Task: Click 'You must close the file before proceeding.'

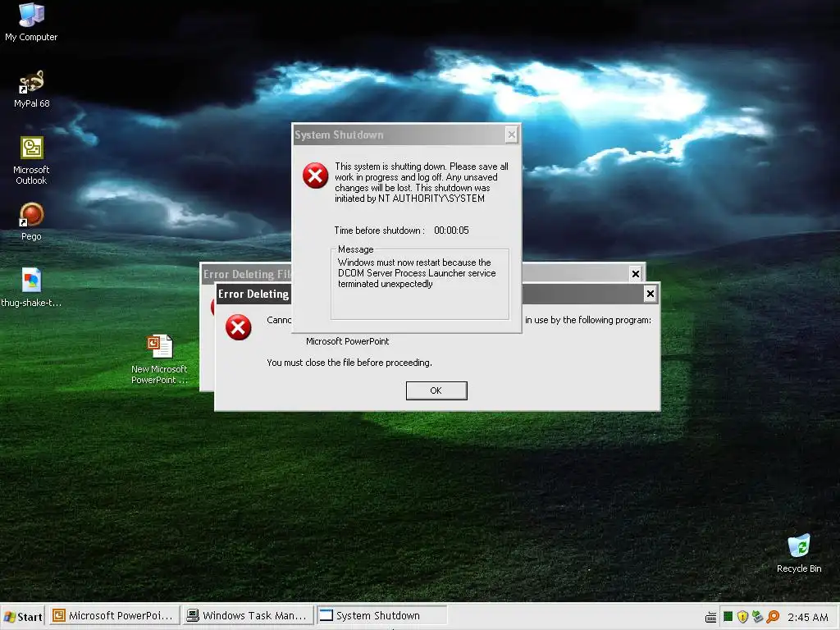Action: coord(349,363)
